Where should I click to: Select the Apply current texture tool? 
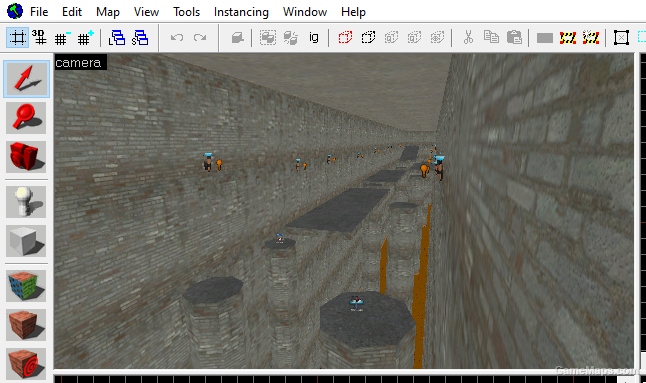(x=26, y=325)
